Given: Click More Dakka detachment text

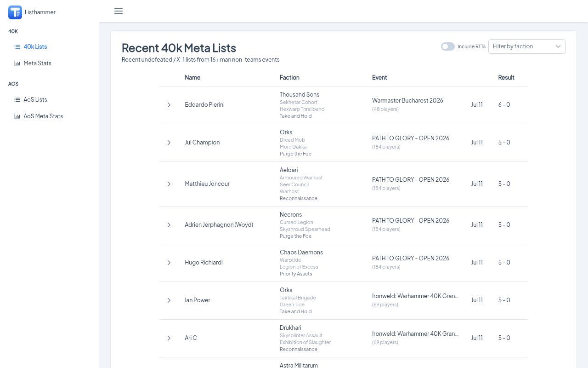Looking at the screenshot, I should (293, 147).
